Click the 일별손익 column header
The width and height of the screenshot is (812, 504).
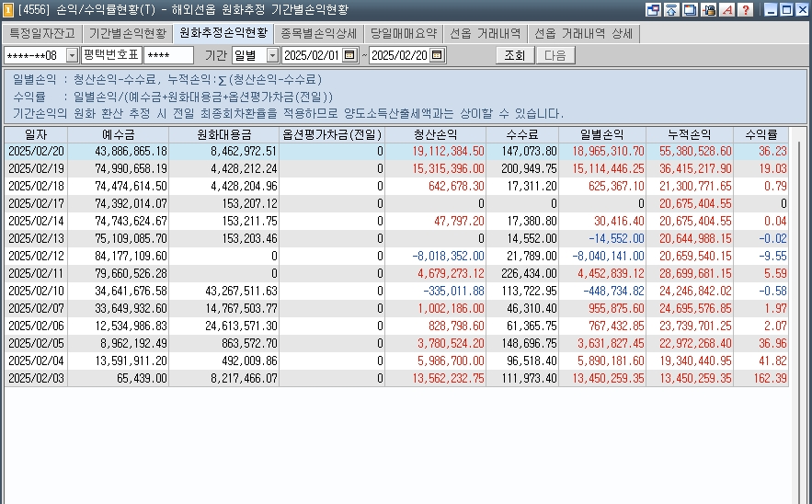pos(602,134)
